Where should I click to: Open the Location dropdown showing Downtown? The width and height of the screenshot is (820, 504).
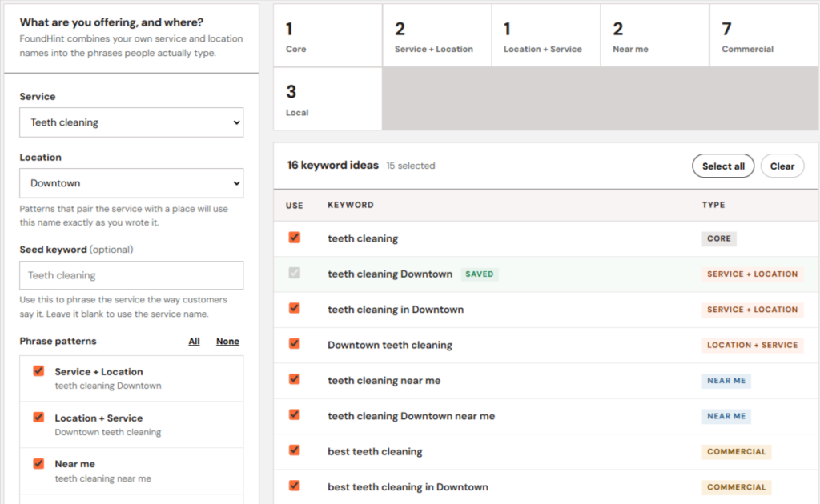click(x=131, y=182)
